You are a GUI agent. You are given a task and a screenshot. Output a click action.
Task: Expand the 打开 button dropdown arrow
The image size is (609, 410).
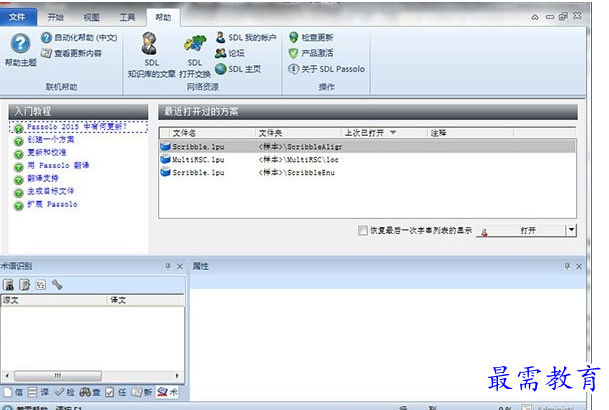(571, 230)
